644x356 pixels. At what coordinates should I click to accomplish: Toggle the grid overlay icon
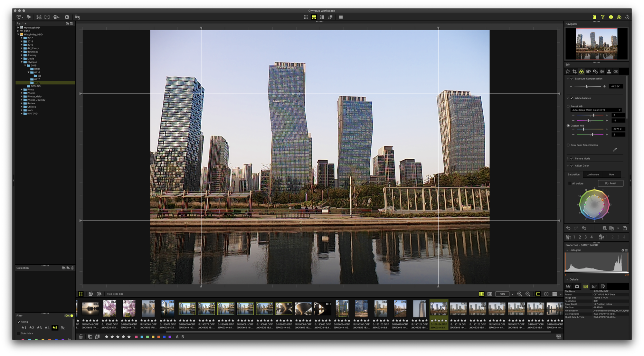coord(81,294)
